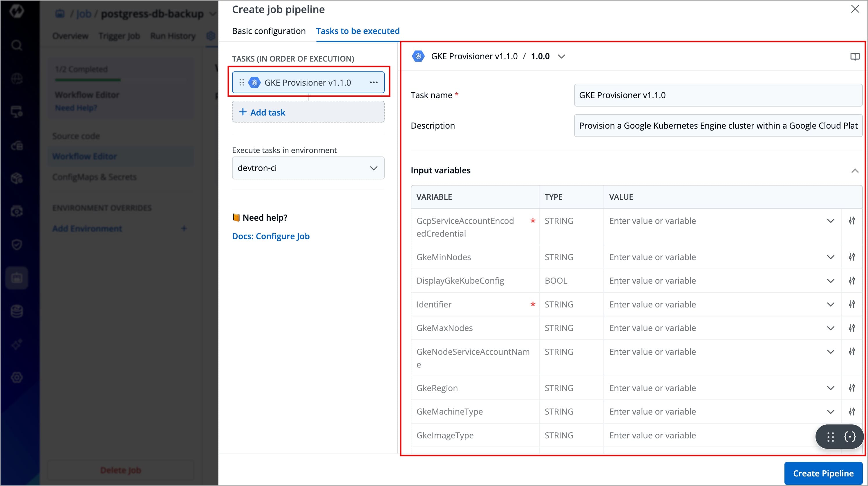Click settings sliders icon for Identifier row
Image resolution: width=868 pixels, height=486 pixels.
851,304
